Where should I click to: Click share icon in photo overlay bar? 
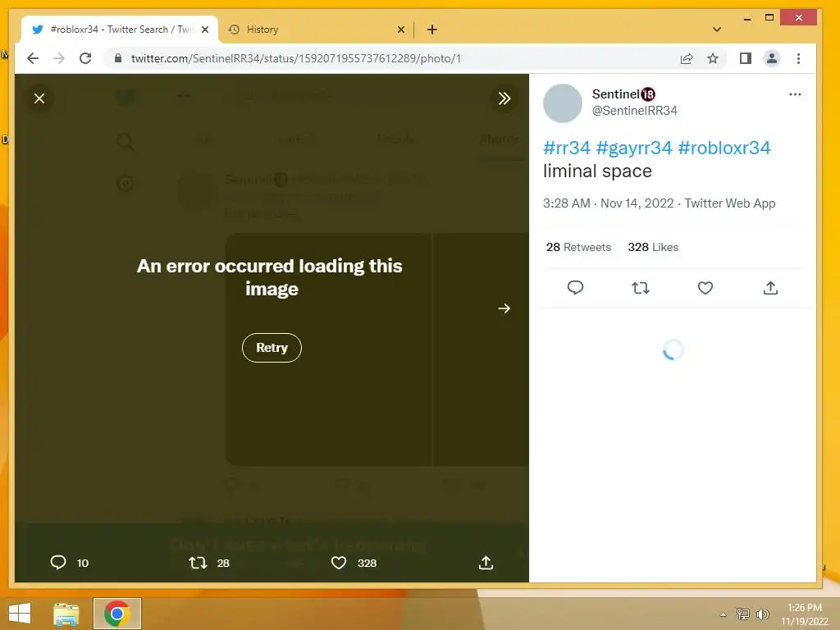(x=486, y=563)
